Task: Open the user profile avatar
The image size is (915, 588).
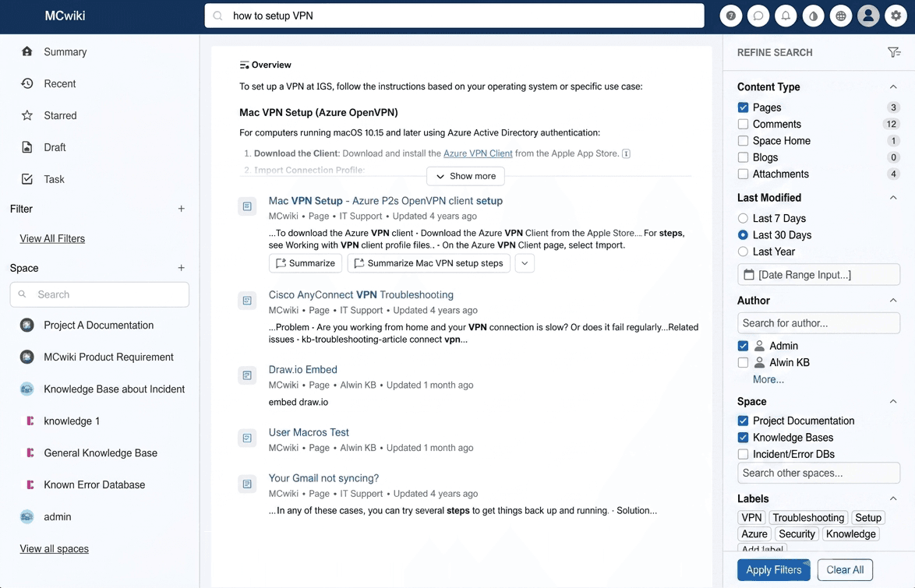Action: (x=867, y=16)
